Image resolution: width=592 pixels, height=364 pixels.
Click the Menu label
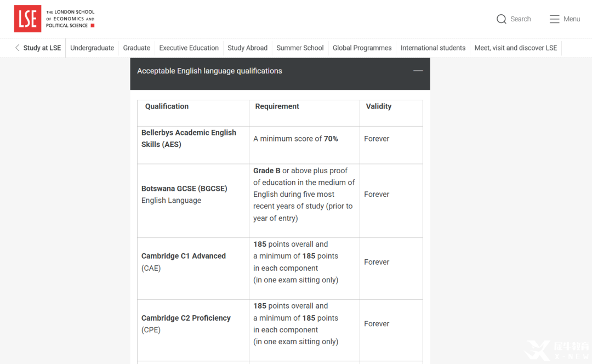coord(572,19)
